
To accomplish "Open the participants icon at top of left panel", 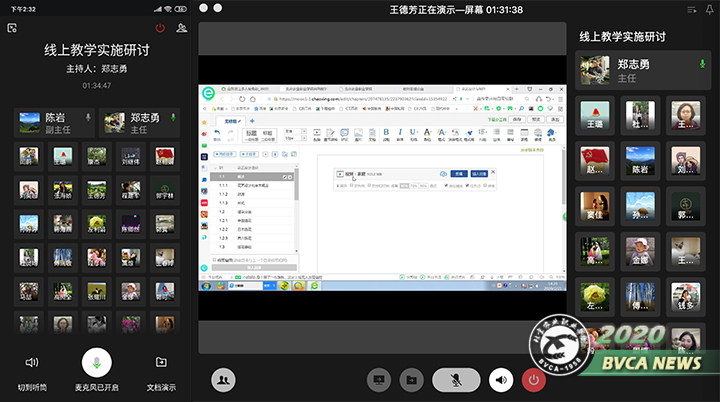I will [181, 28].
